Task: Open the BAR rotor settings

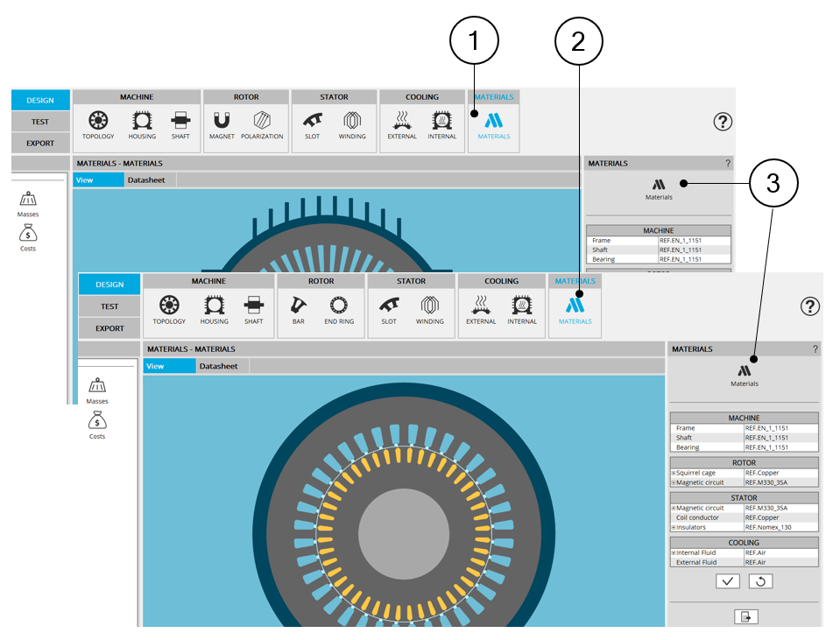Action: tap(297, 308)
